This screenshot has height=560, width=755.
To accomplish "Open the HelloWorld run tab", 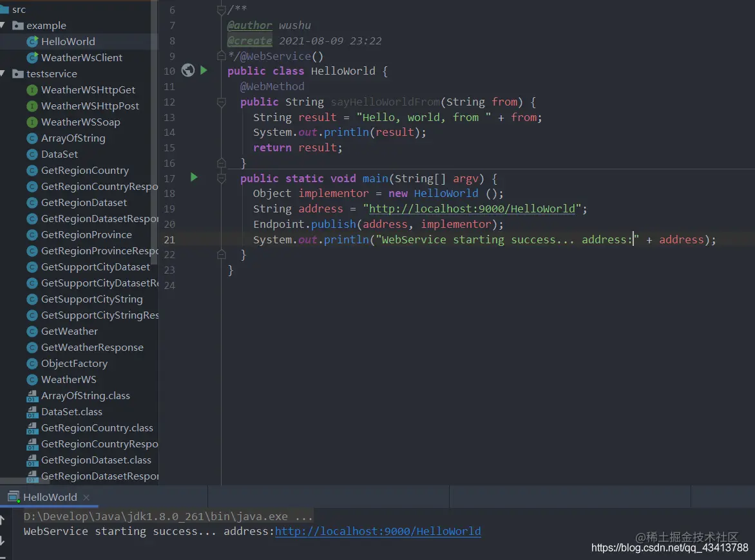I will [50, 497].
